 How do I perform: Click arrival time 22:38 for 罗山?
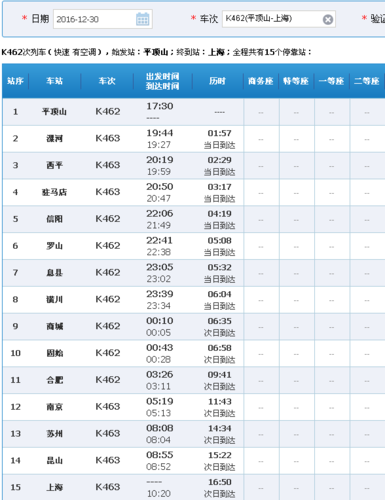pyautogui.click(x=159, y=252)
